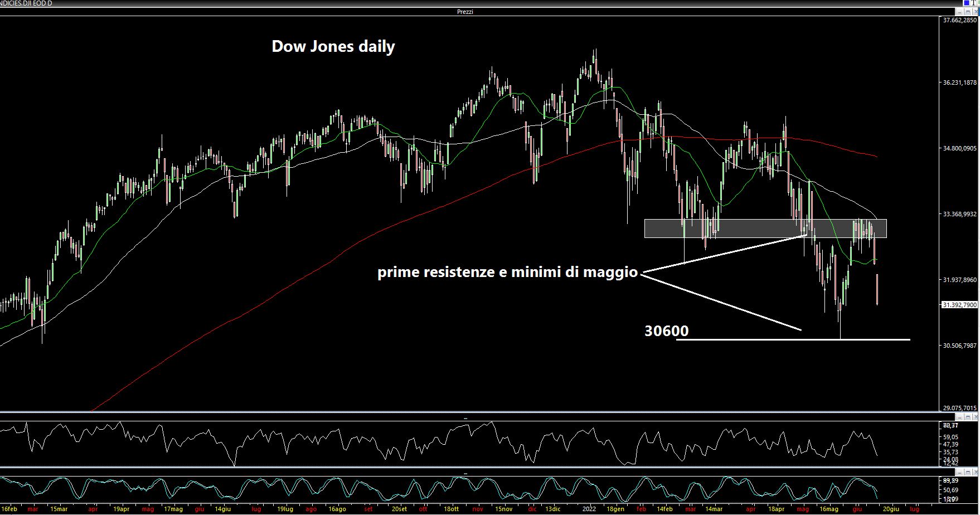Click the 34.800,0905 price axis value

(x=959, y=148)
